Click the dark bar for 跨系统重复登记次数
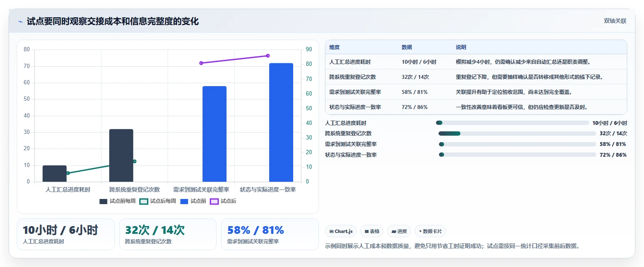The width and height of the screenshot is (644, 267). [x=121, y=155]
